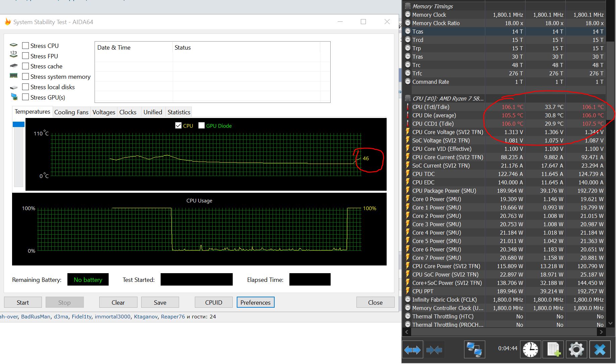The width and height of the screenshot is (616, 364).
Task: Open the network computers icon in HWiNFO toolbar
Action: (x=474, y=350)
